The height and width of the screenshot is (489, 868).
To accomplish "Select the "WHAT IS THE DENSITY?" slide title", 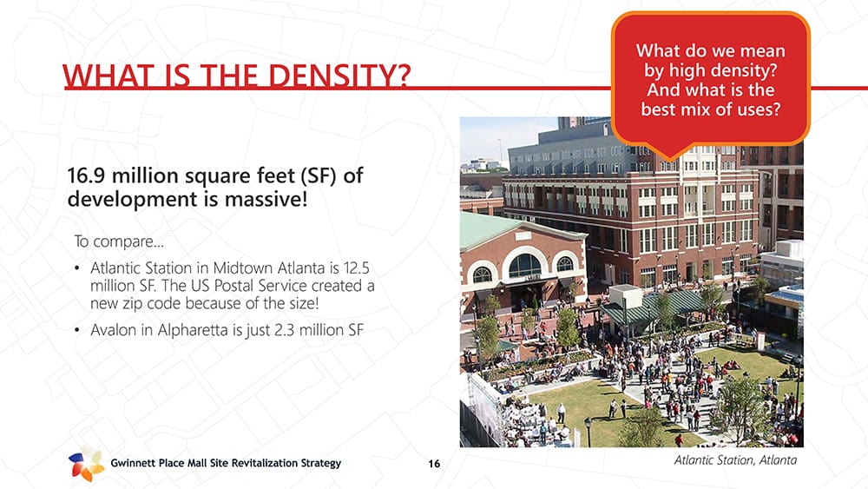I will point(236,76).
